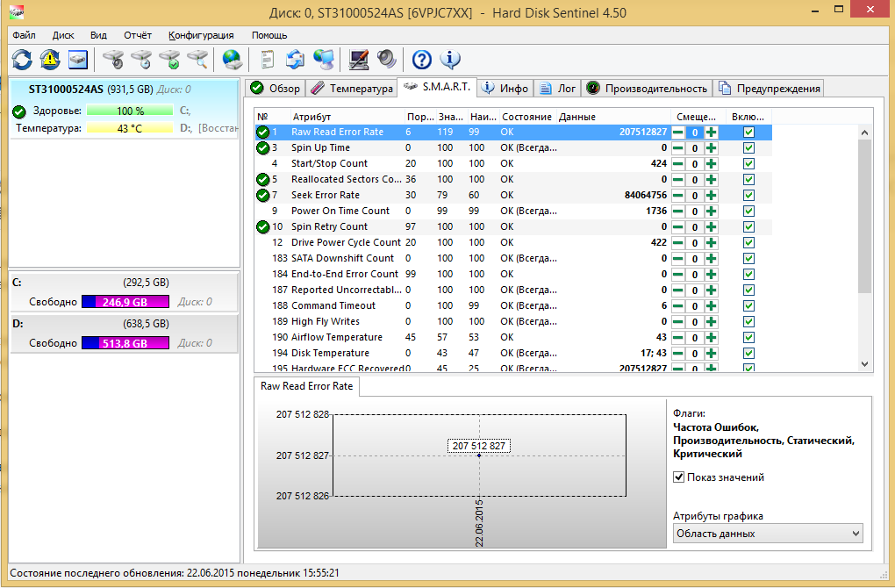Screen dimensions: 895x588
Task: Click the blue refresh arrows toolbar icon
Action: tap(22, 60)
